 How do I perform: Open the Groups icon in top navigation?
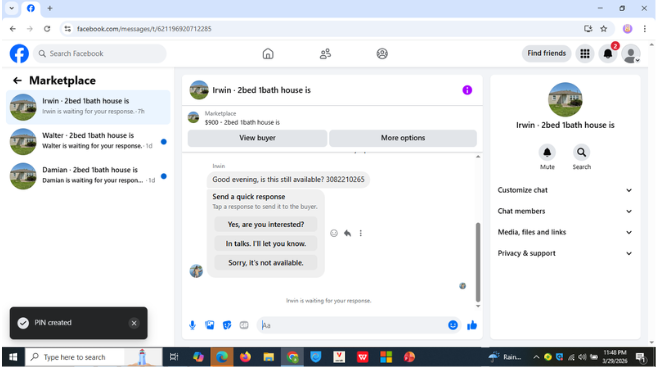382,54
